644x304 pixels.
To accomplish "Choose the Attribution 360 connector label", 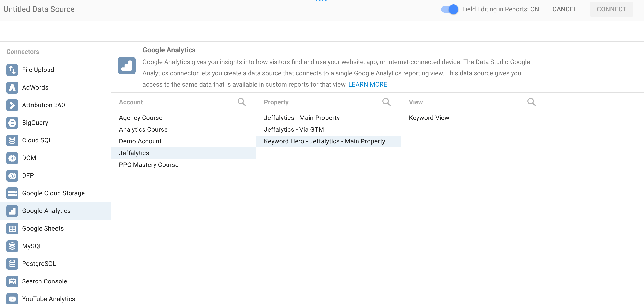I will tap(44, 105).
